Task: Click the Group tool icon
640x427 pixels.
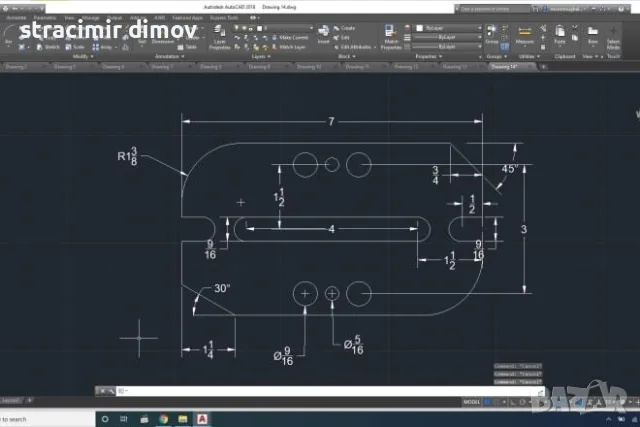Action: click(491, 34)
